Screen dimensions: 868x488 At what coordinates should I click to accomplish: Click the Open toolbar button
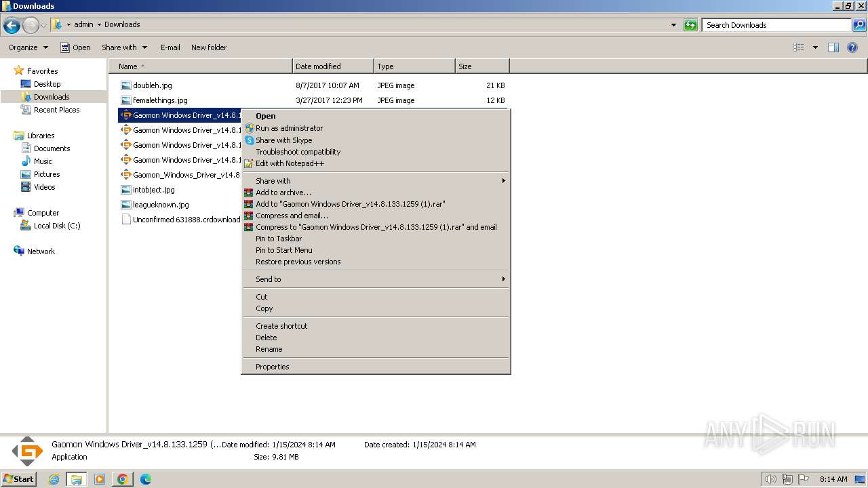(75, 47)
